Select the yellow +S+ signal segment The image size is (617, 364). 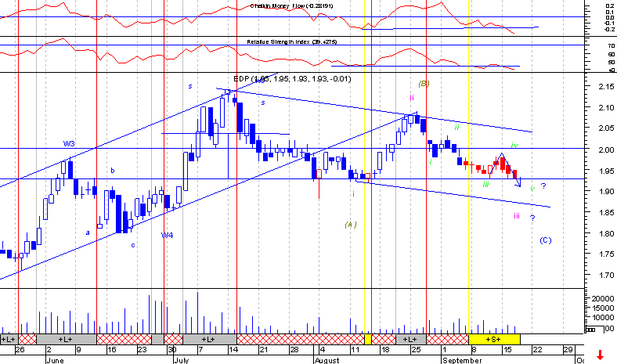[494, 339]
